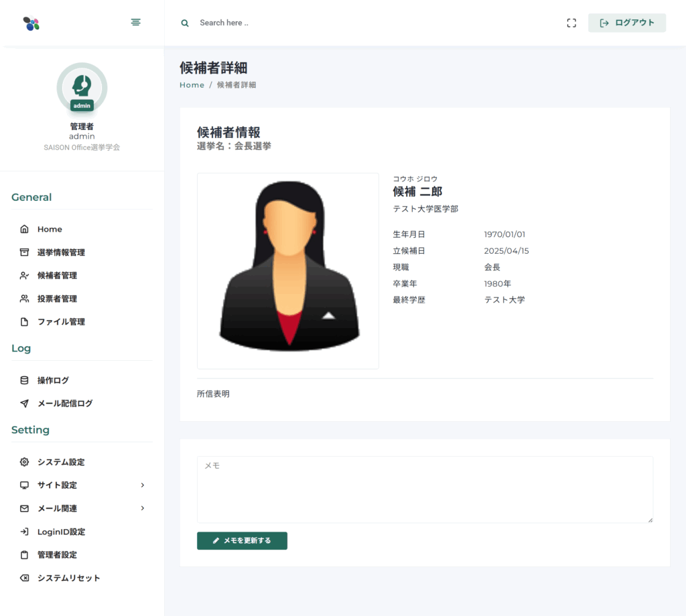Click the 現職 value 会長
Image resolution: width=686 pixels, height=616 pixels.
click(492, 267)
